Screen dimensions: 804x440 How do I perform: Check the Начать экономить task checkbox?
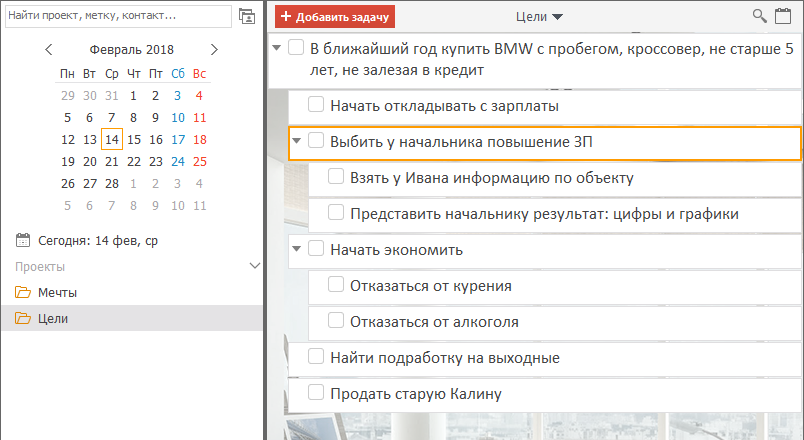(316, 249)
